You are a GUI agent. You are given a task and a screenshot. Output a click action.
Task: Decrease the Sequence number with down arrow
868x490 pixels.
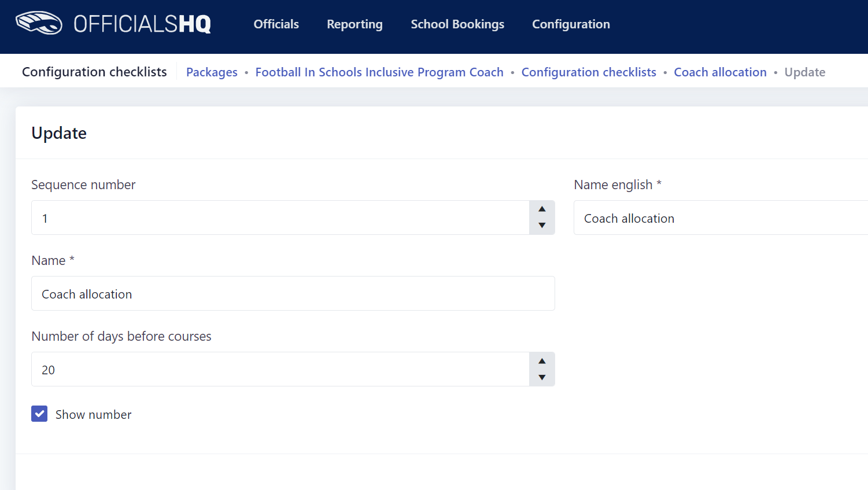click(x=542, y=226)
